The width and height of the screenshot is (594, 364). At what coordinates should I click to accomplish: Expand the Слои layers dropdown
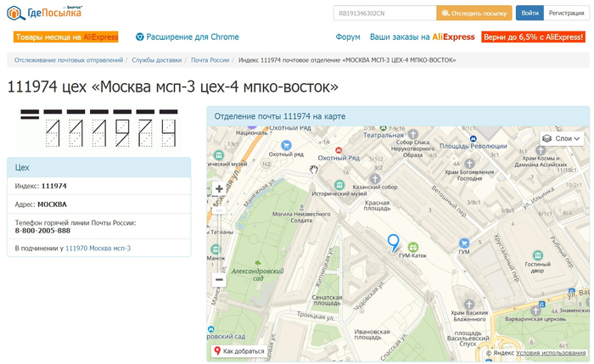[x=562, y=138]
